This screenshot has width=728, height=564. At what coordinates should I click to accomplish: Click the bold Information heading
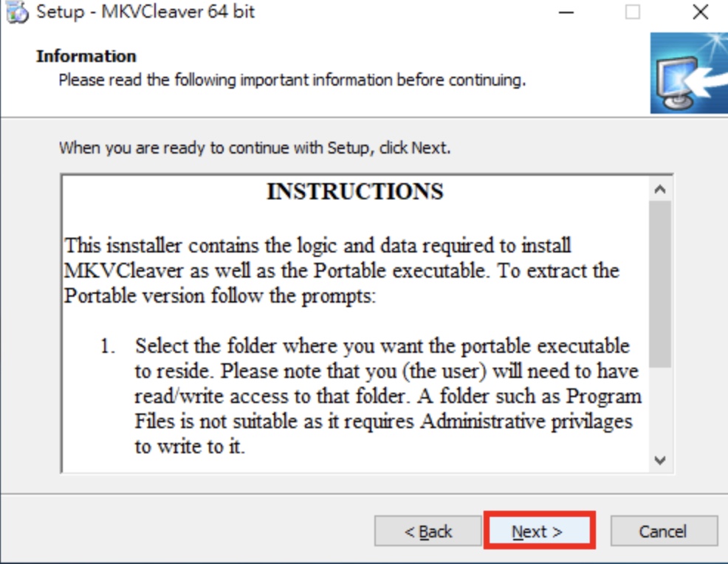coord(86,56)
